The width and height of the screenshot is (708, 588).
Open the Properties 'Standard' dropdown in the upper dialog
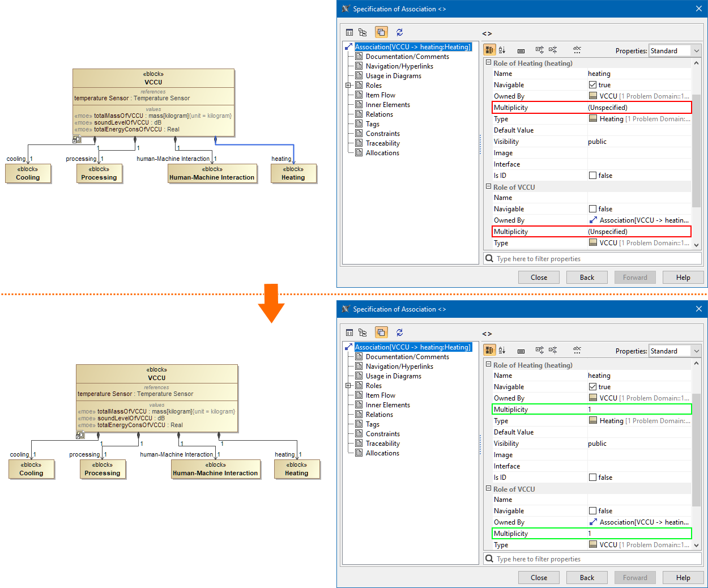(x=675, y=50)
